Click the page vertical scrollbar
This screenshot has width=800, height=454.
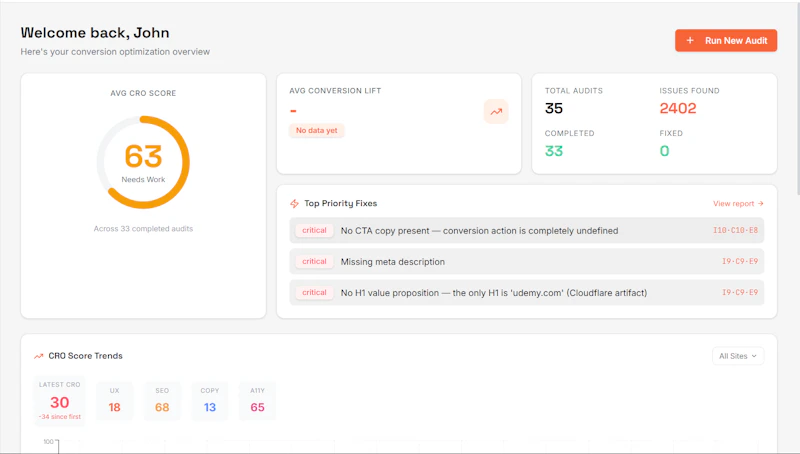coord(797,97)
